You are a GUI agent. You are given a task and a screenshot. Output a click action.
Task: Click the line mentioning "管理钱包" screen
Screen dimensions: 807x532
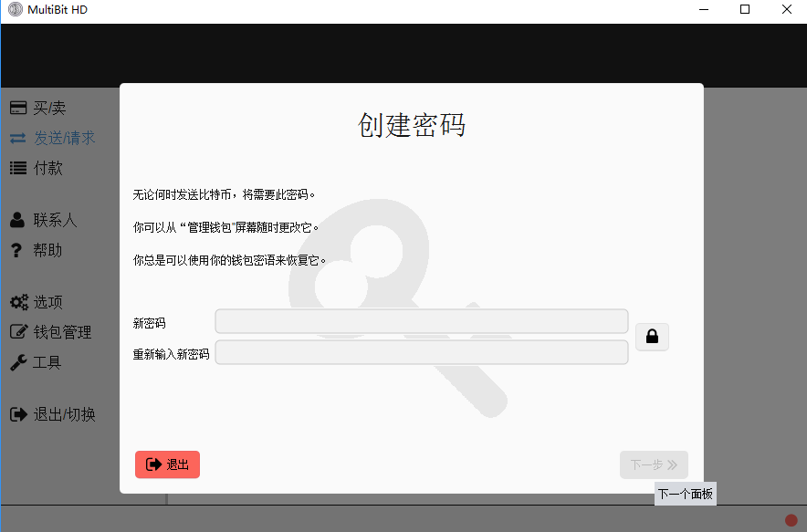[x=225, y=227]
